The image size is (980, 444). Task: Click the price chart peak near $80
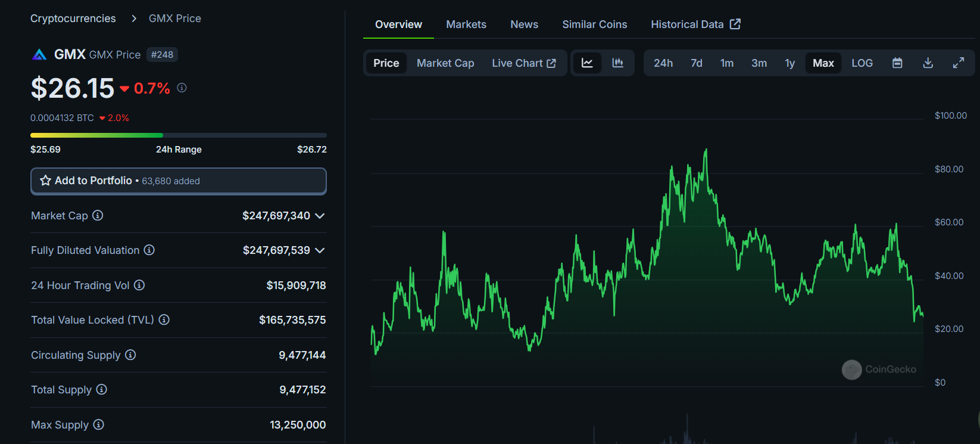click(706, 150)
